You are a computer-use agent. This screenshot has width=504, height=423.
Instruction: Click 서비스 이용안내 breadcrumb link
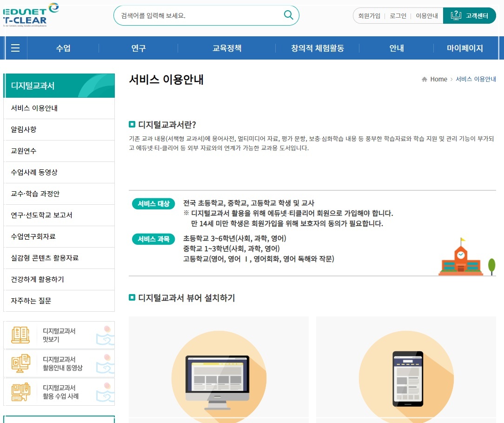coord(476,79)
